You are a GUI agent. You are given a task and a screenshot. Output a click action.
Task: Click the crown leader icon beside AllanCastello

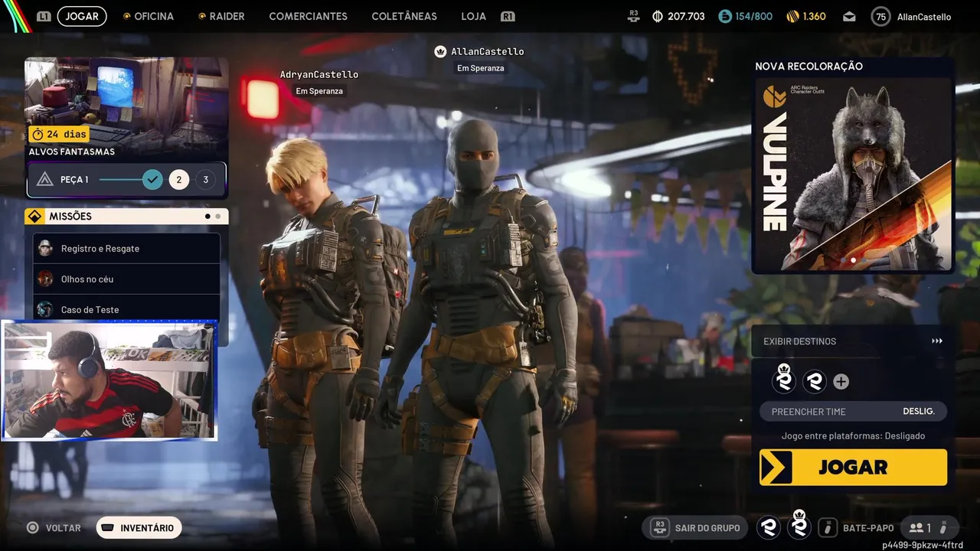coord(440,51)
